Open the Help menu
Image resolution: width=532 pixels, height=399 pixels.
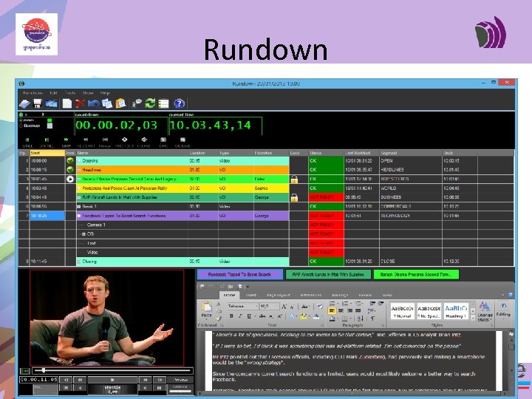click(105, 92)
